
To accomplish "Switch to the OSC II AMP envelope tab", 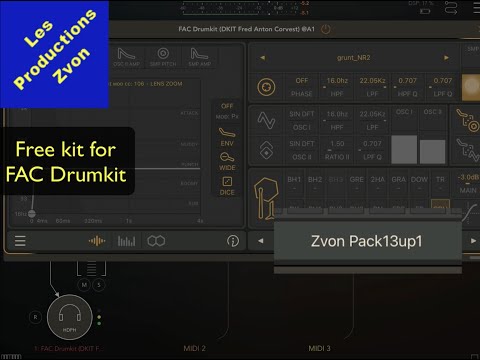I will [x=126, y=57].
